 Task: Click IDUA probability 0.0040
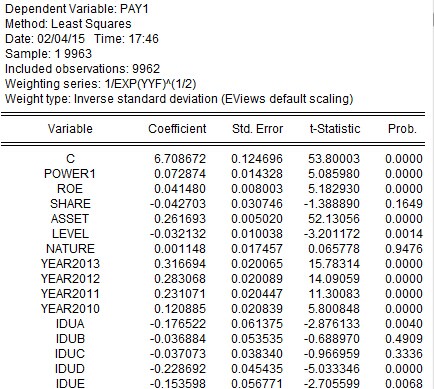click(404, 324)
